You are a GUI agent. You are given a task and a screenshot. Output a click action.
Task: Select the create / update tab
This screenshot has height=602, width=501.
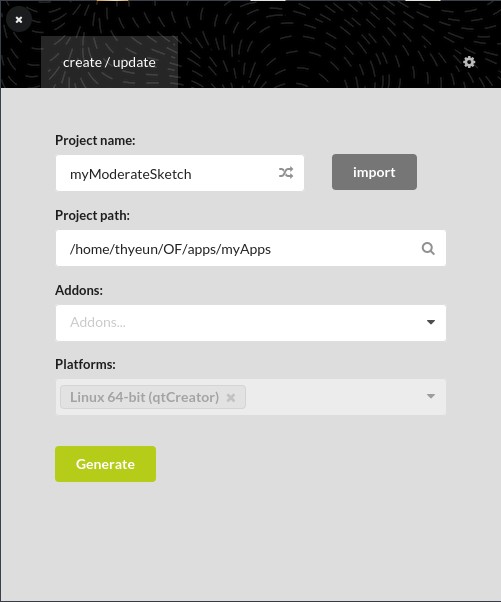coord(109,62)
